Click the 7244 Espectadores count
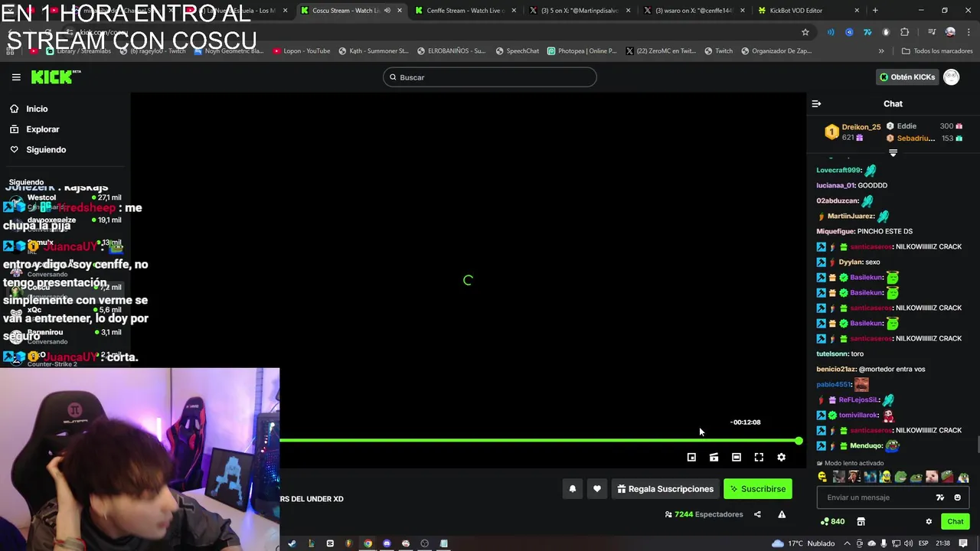This screenshot has height=551, width=980. click(704, 514)
